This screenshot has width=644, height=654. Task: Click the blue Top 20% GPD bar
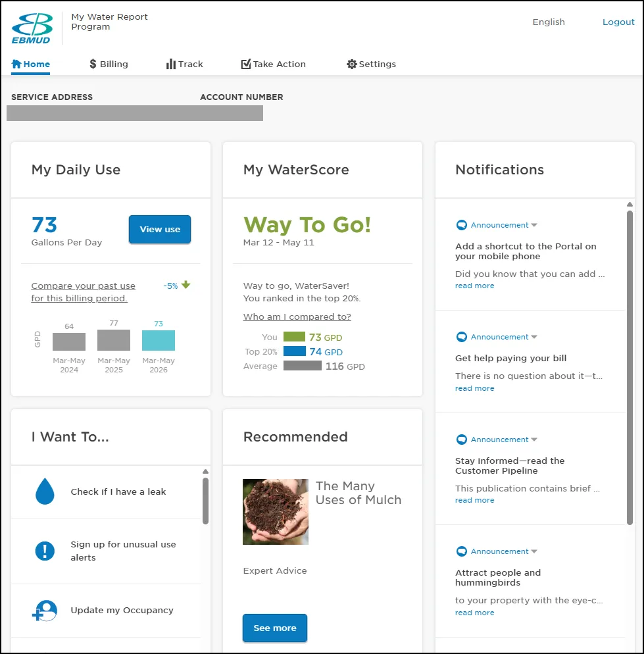click(x=295, y=351)
